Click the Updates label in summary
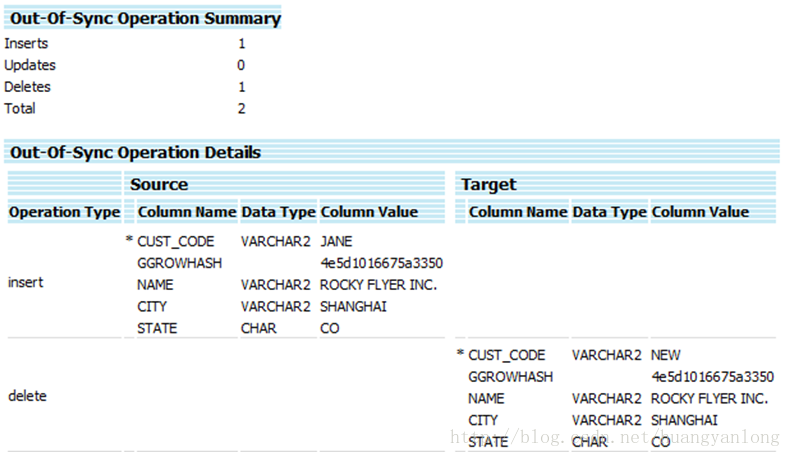Screen dimensions: 791x457 tap(30, 65)
